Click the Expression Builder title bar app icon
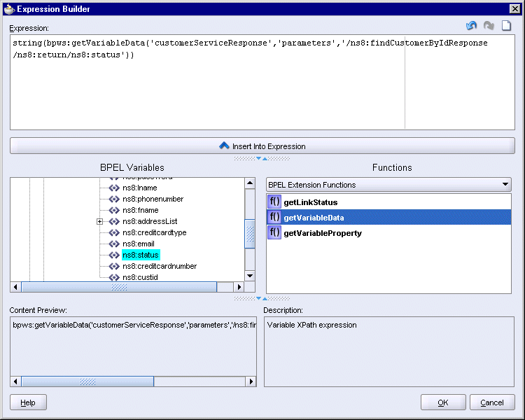Screen dimensions: 525x420 [x=9, y=8]
